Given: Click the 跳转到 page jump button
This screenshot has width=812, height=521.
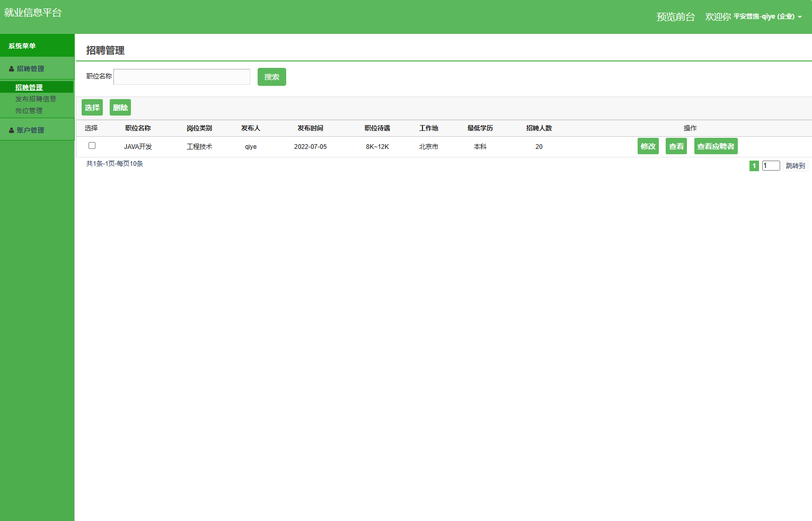Looking at the screenshot, I should [795, 166].
